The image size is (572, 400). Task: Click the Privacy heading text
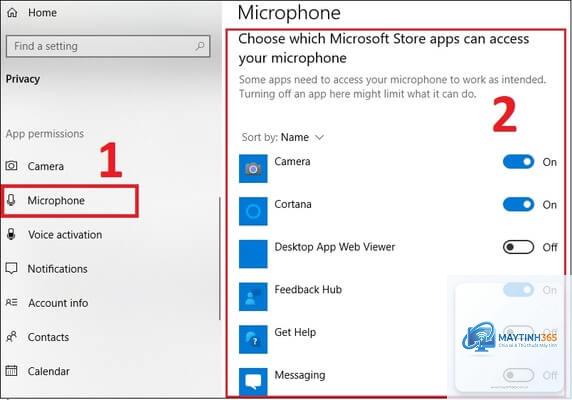pos(23,79)
